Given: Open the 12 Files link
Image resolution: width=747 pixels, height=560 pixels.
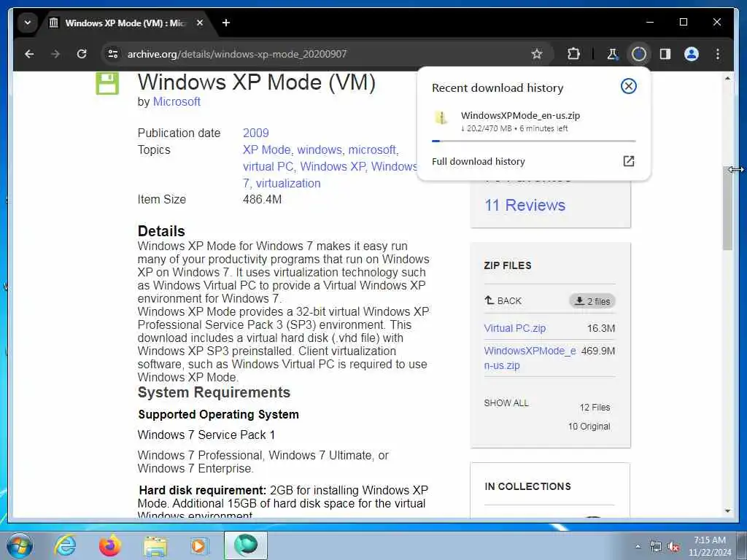Looking at the screenshot, I should pyautogui.click(x=595, y=408).
